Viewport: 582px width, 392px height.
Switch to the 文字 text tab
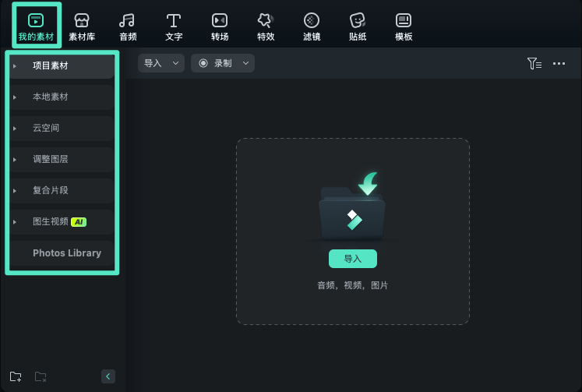pyautogui.click(x=174, y=26)
